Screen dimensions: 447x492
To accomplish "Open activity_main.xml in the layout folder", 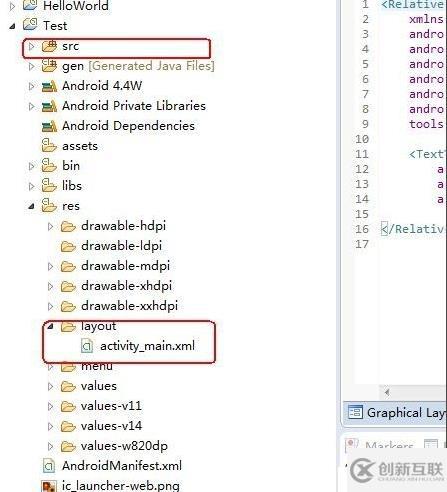I will click(147, 346).
